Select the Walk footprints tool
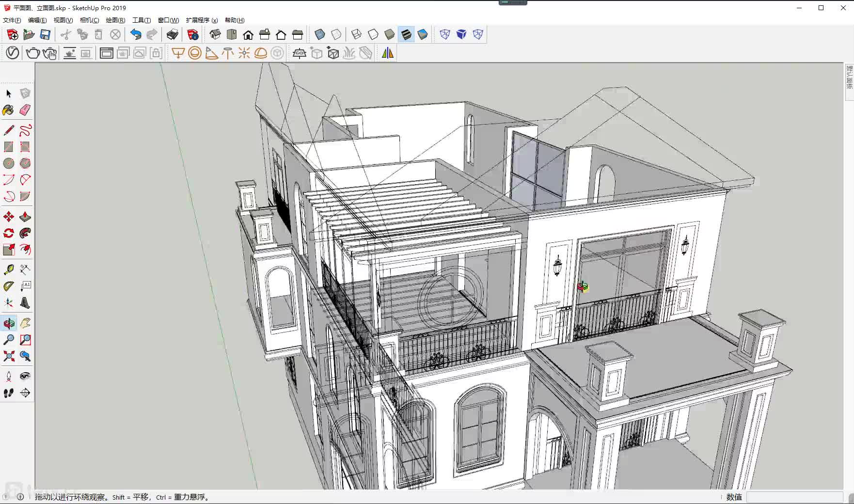The image size is (854, 504). pyautogui.click(x=9, y=393)
